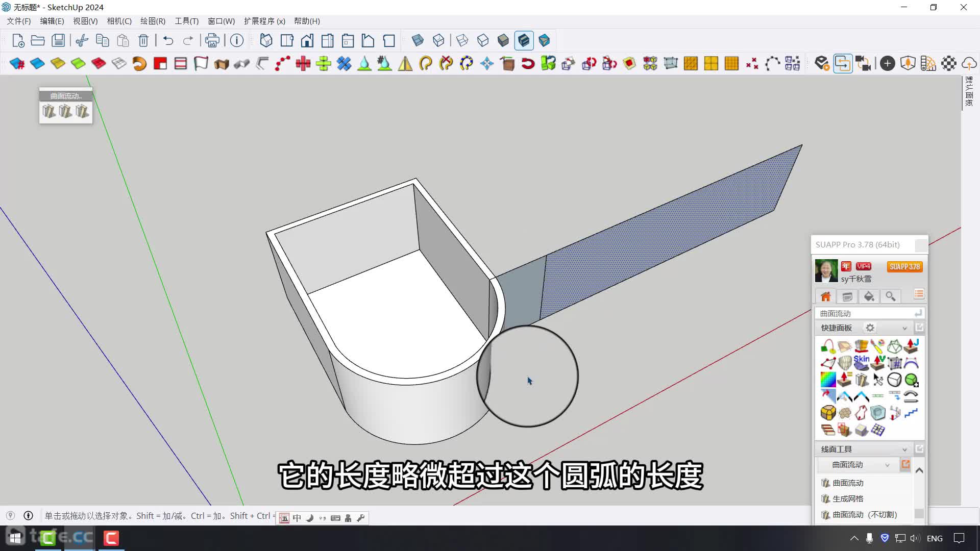Click the dotted arc curve tool
The image size is (980, 551).
click(x=772, y=63)
